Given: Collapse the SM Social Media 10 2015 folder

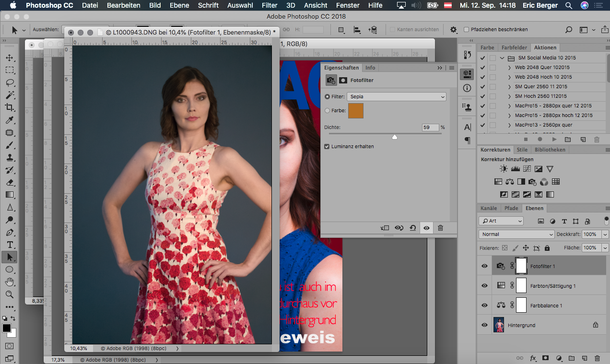Looking at the screenshot, I should pos(502,58).
